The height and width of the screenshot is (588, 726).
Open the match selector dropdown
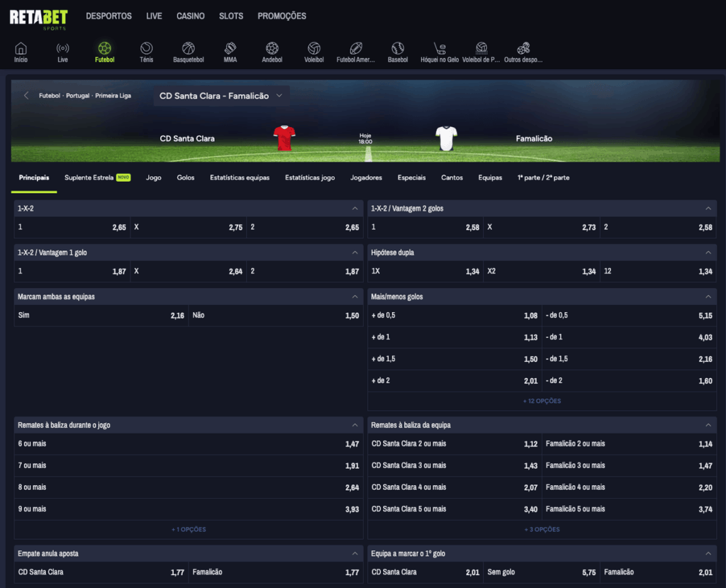click(221, 96)
